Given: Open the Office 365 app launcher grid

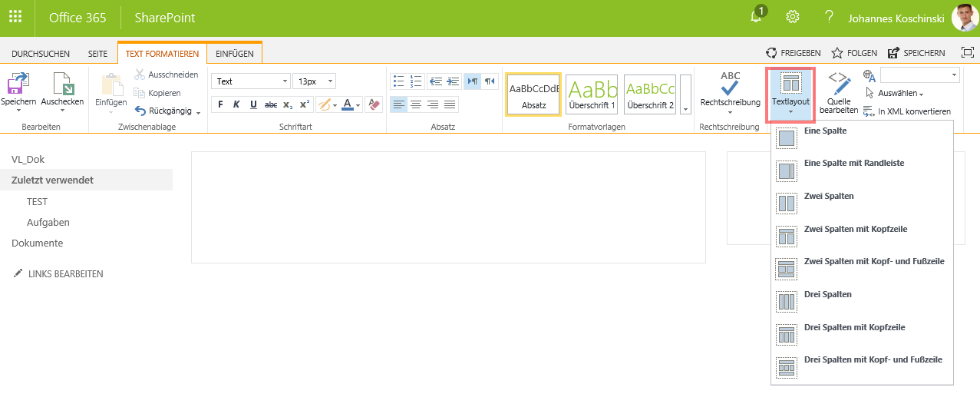Looking at the screenshot, I should [15, 18].
